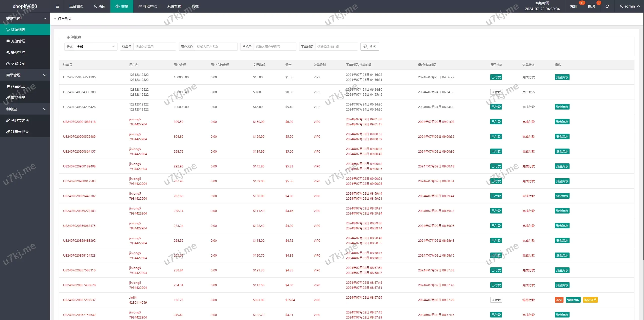Image resolution: width=644 pixels, height=320 pixels.
Task: Click the orange 冻结 freeze button
Action: [x=559, y=300]
